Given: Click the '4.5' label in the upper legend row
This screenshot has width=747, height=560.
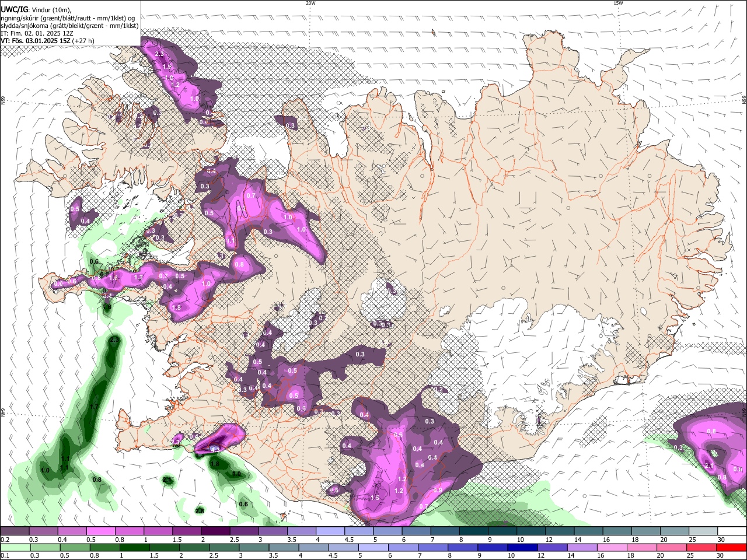Looking at the screenshot, I should coord(349,540).
